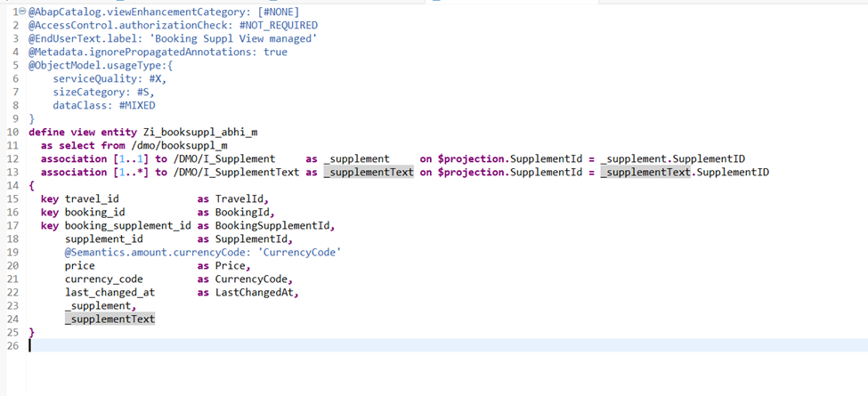This screenshot has height=396, width=868.
Task: Click '[1..*]' cardinality on line 13
Action: pyautogui.click(x=131, y=173)
